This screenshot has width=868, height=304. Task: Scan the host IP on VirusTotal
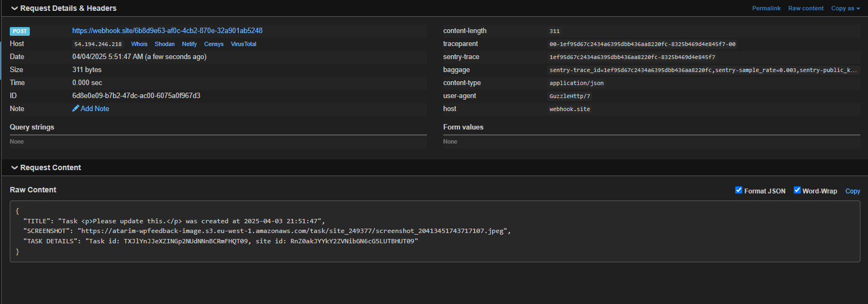[243, 44]
